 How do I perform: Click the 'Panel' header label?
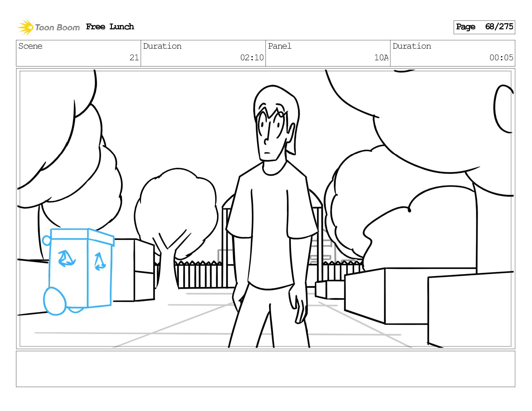coord(280,46)
